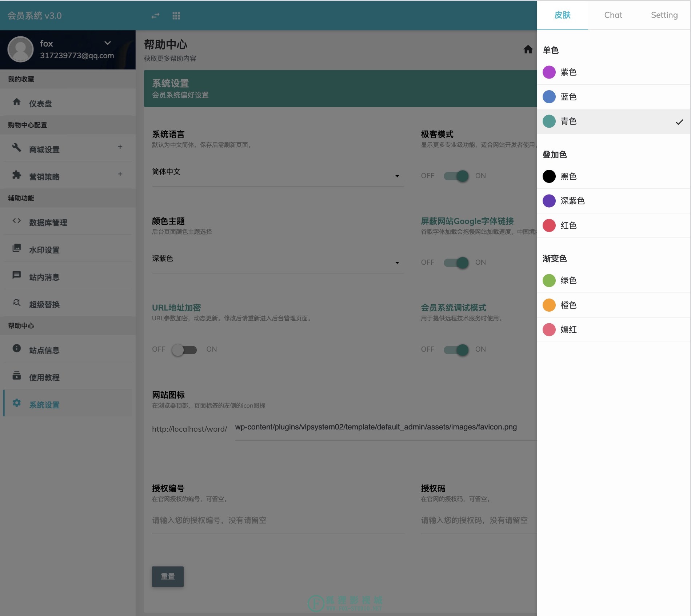Image resolution: width=691 pixels, height=616 pixels.
Task: Expand 商城设置 with its plus sign
Action: 120,147
